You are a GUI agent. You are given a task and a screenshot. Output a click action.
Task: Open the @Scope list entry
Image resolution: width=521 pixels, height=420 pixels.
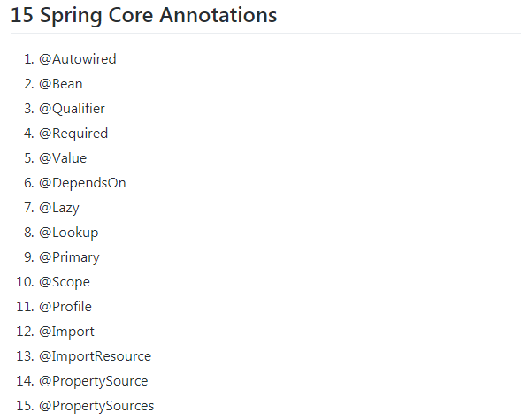point(65,282)
